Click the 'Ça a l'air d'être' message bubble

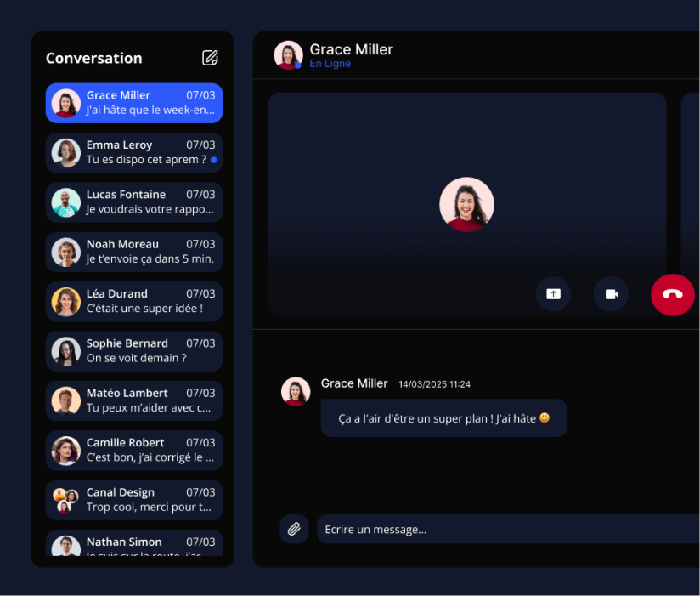pyautogui.click(x=443, y=418)
